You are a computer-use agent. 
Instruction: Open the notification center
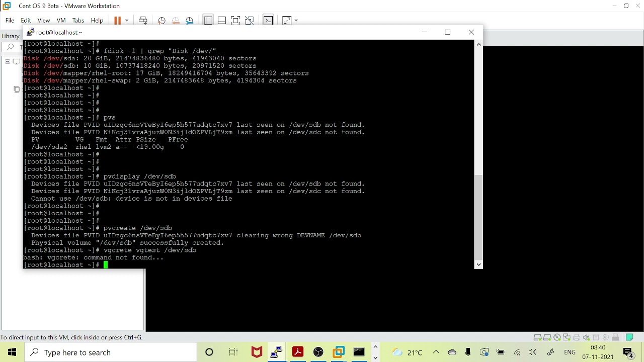coord(630,353)
